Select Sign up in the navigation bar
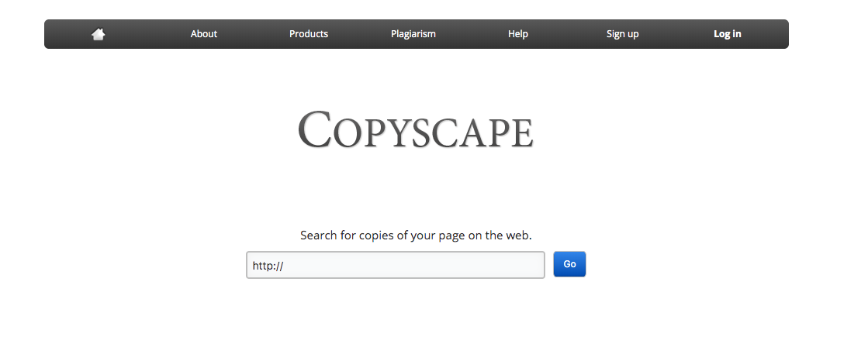The height and width of the screenshot is (361, 868). 622,34
